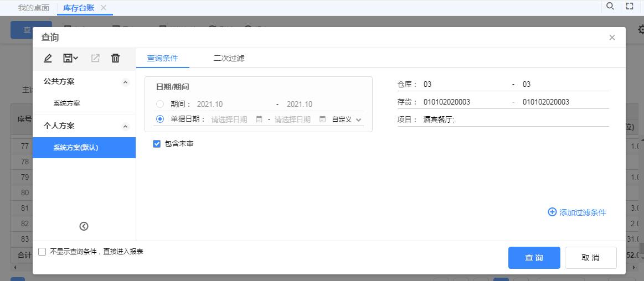Click the edit pencil icon in query dialog

tap(48, 59)
